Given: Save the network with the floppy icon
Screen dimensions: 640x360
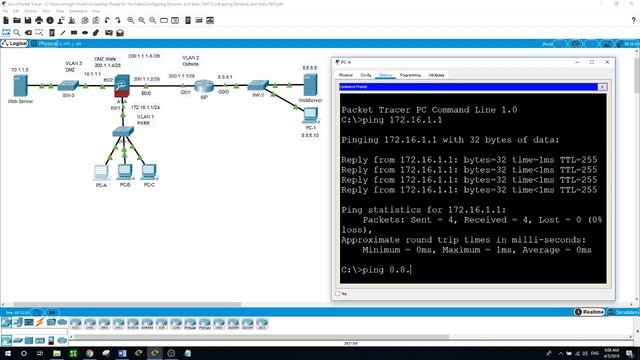Looking at the screenshot, I should pos(28,20).
